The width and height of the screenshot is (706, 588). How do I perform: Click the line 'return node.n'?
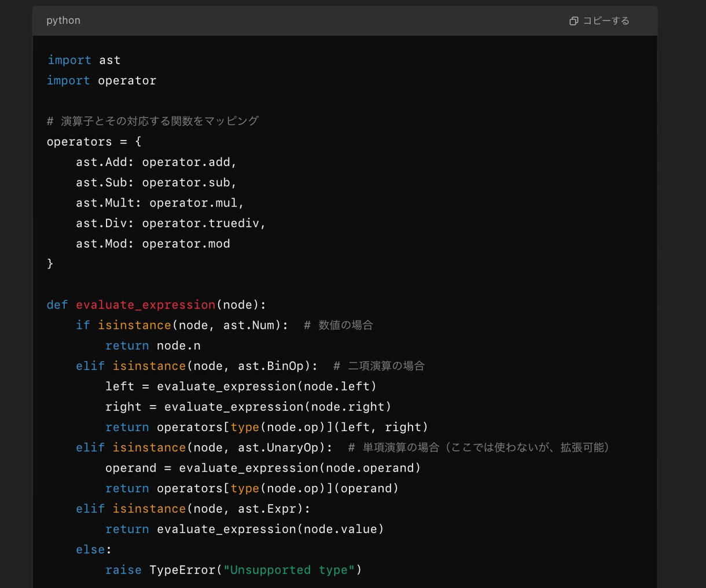[x=153, y=346]
